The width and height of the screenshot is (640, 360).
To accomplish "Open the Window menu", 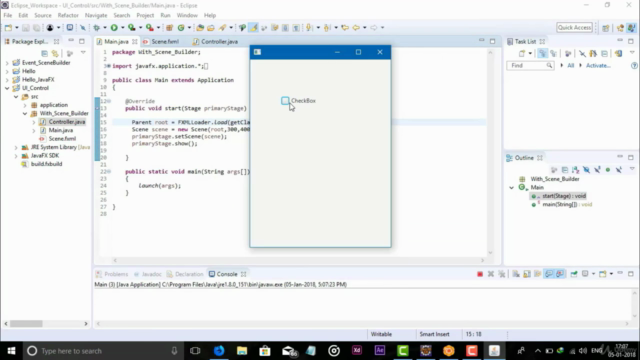I will [x=187, y=16].
